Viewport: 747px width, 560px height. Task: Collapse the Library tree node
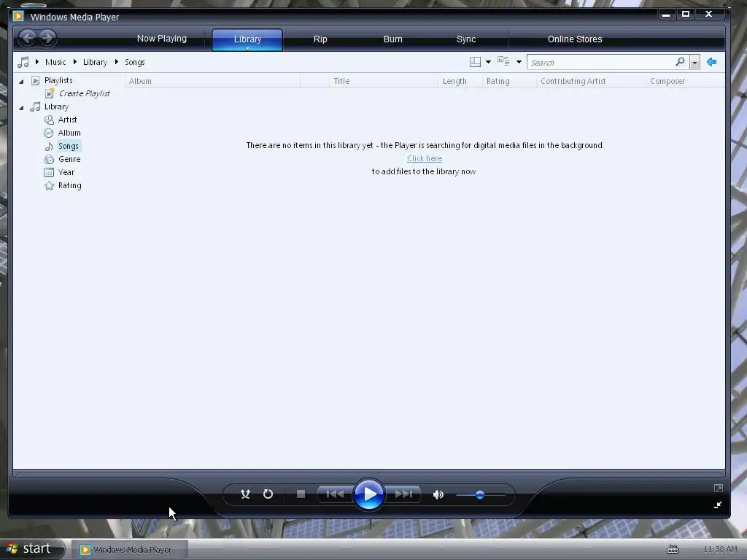point(21,108)
